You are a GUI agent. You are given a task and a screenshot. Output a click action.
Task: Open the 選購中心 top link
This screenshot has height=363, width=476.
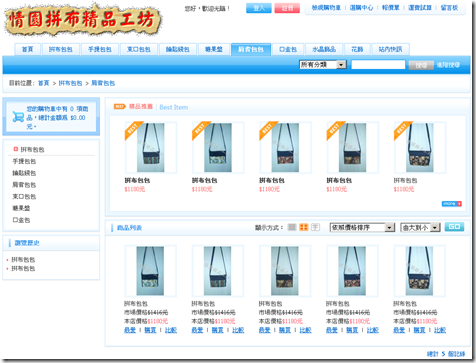click(x=361, y=8)
